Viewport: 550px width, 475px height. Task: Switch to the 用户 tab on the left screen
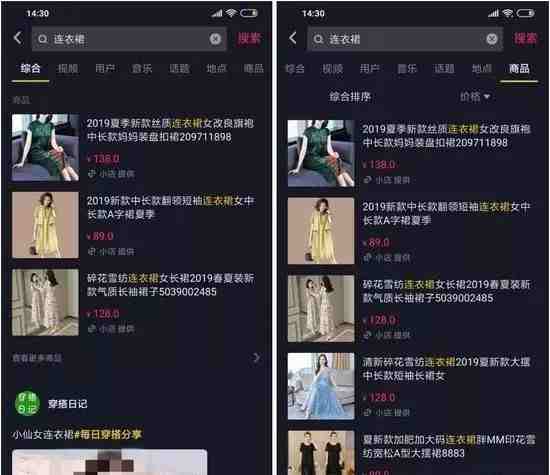(x=105, y=68)
